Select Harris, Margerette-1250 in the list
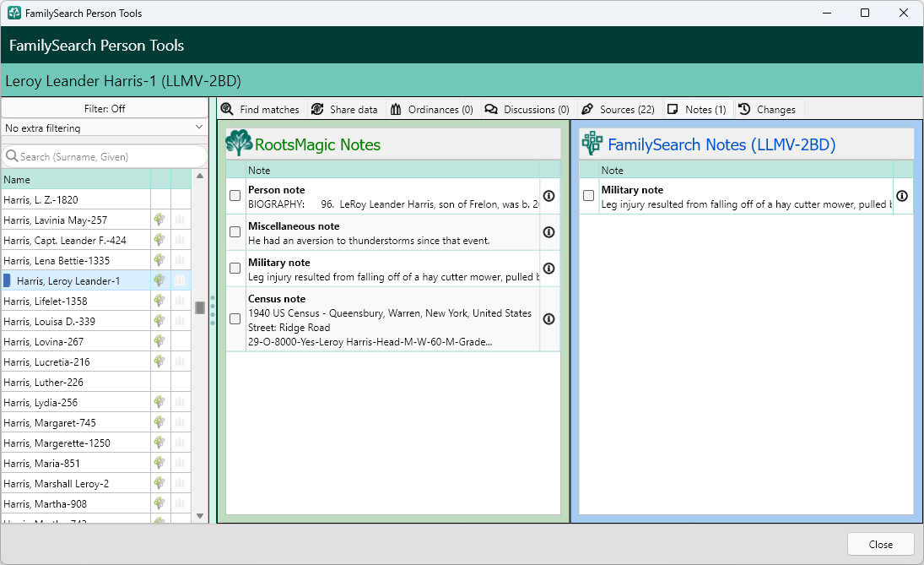 (x=76, y=443)
